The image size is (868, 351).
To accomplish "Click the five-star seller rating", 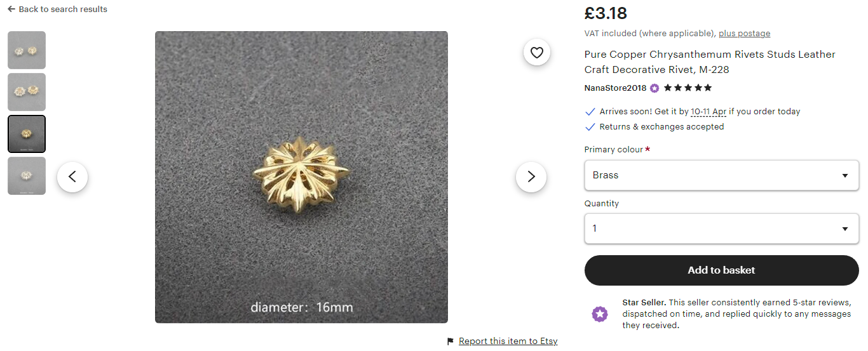I will 688,88.
